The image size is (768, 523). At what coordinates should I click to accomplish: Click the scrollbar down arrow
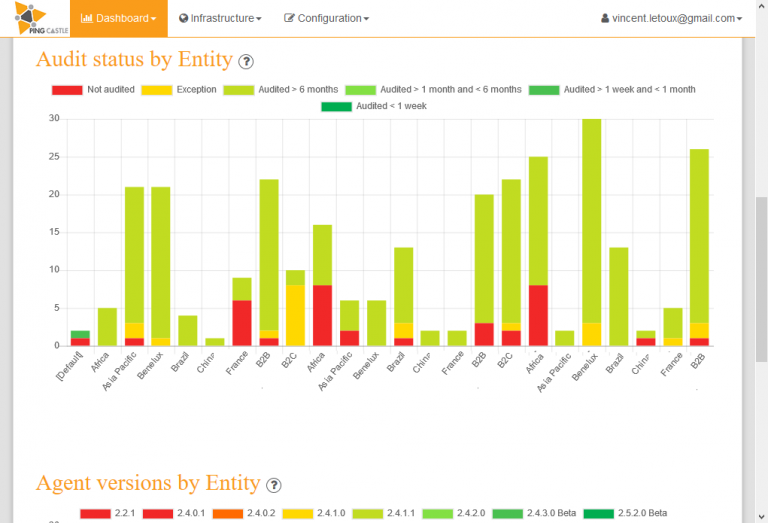pos(760,515)
